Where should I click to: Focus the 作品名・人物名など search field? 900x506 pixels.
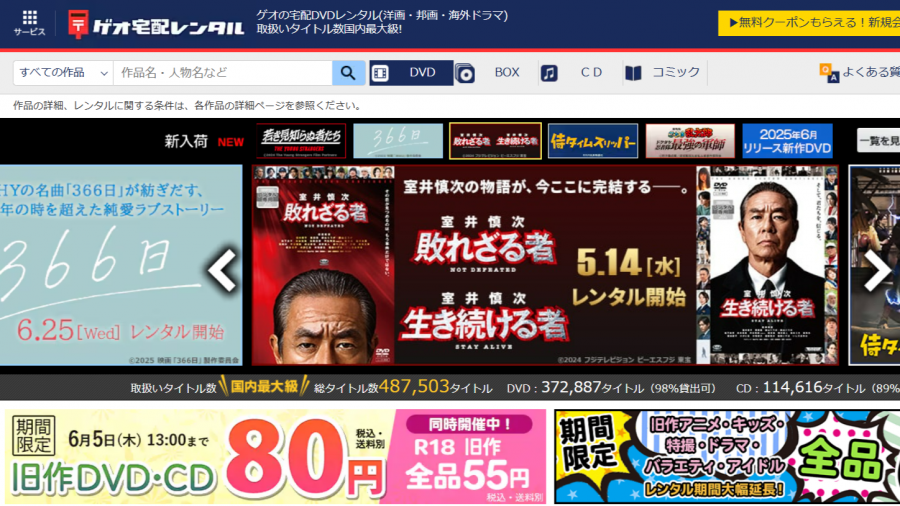coord(223,73)
